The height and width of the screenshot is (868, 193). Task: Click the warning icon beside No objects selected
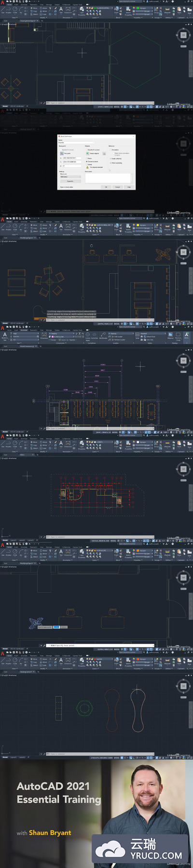pos(87,167)
